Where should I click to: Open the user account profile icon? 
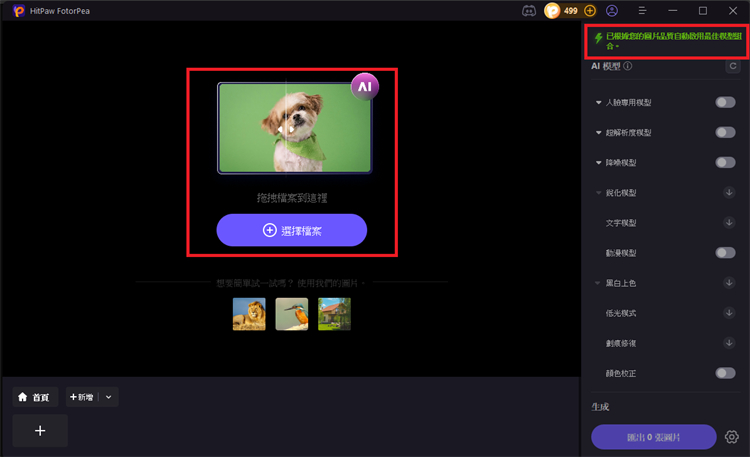click(612, 11)
